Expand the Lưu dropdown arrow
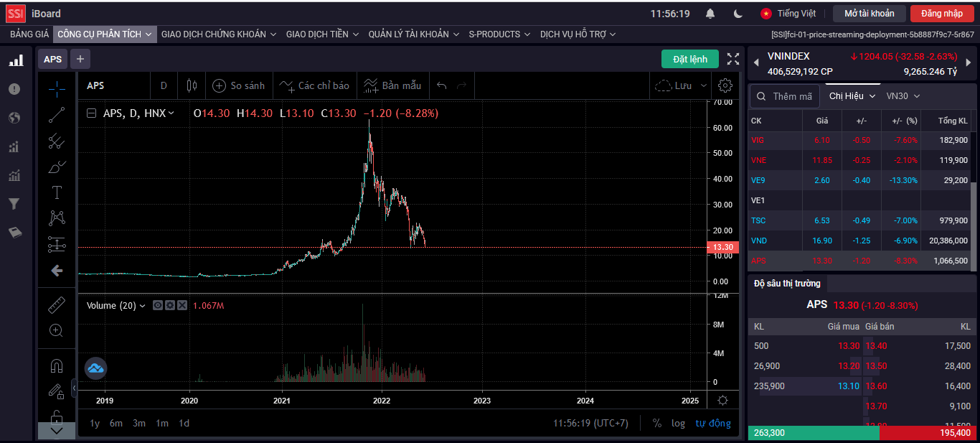This screenshot has width=980, height=443. pos(703,85)
